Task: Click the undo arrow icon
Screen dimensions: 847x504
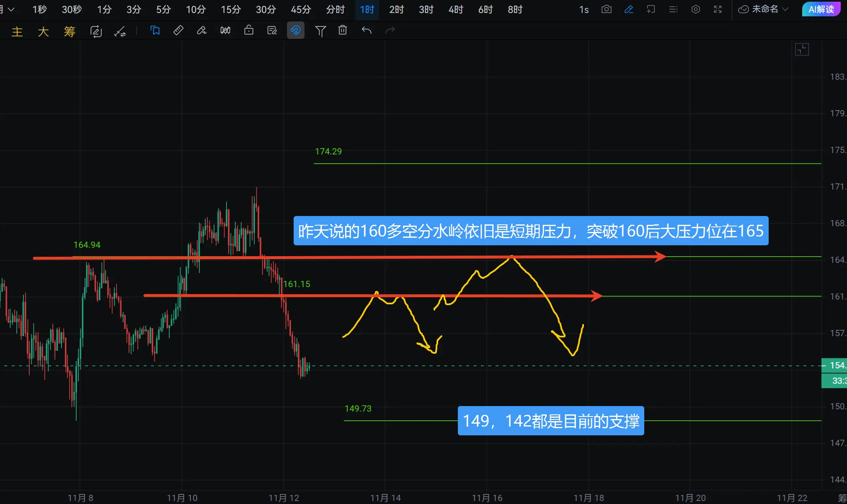Action: tap(367, 31)
